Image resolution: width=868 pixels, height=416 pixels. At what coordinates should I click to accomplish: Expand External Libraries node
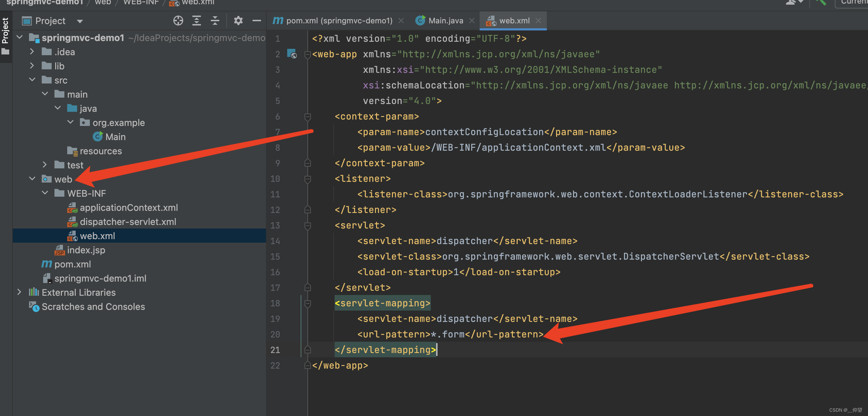tap(19, 292)
